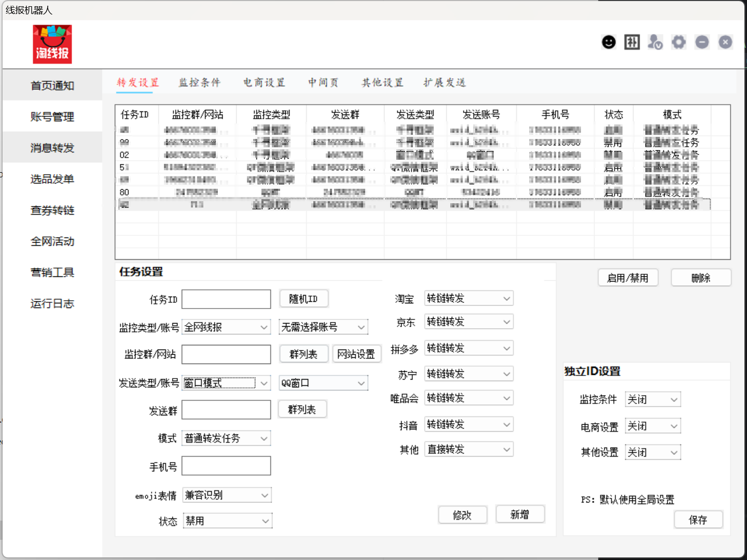Open the 状态 dropdown showing 禁用
Screen dimensions: 747x560
click(227, 521)
